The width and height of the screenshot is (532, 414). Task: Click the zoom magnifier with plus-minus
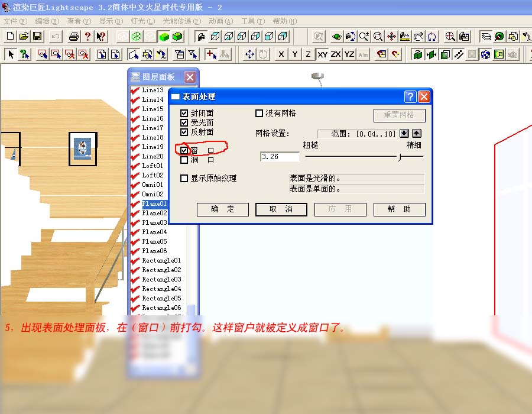click(364, 36)
